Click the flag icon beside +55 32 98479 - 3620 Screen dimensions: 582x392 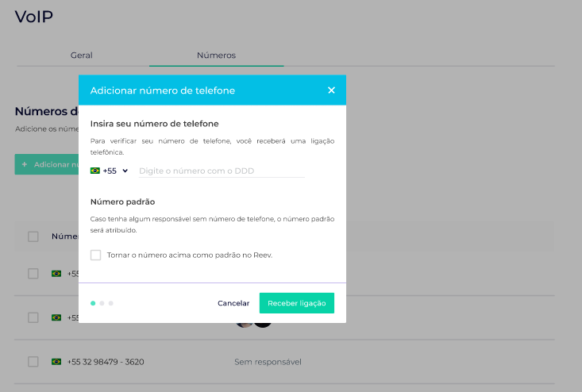pyautogui.click(x=56, y=362)
